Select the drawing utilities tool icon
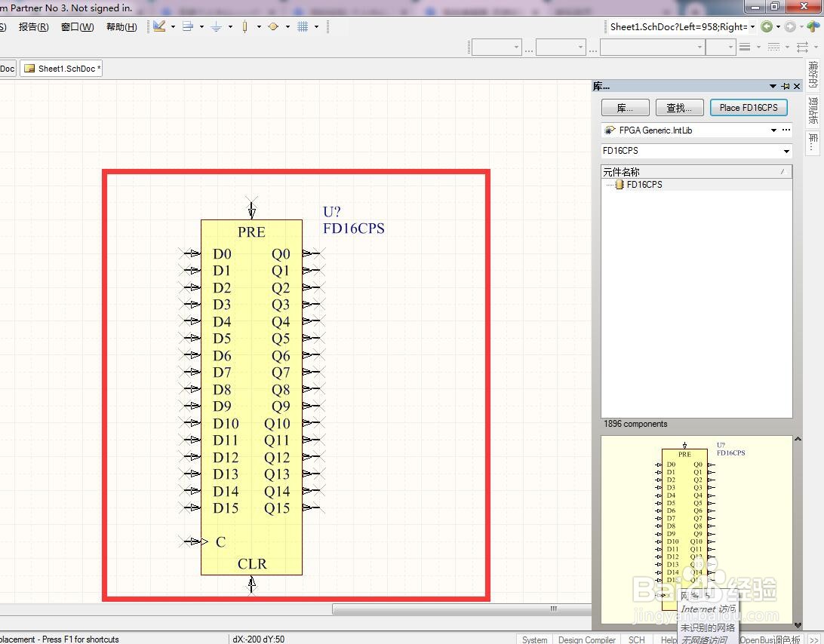This screenshot has height=644, width=824. [160, 26]
